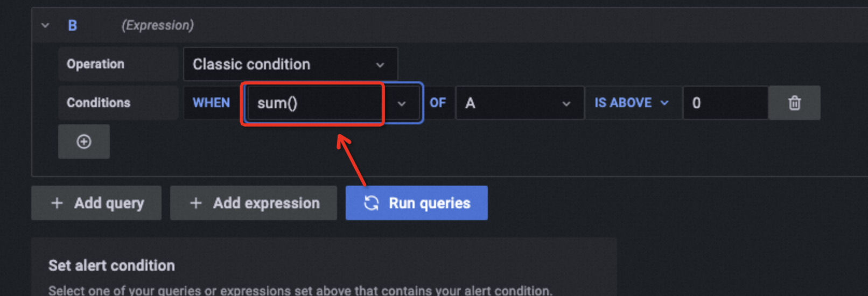Viewport: 868px width, 296px height.
Task: Delete the condition with the trash icon
Action: pos(794,103)
